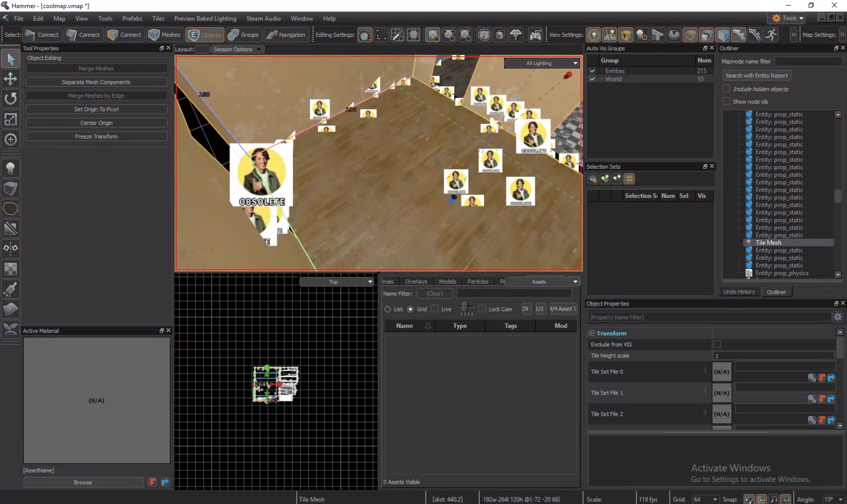Switch to the Undo History tab
847x504 pixels.
coord(739,292)
